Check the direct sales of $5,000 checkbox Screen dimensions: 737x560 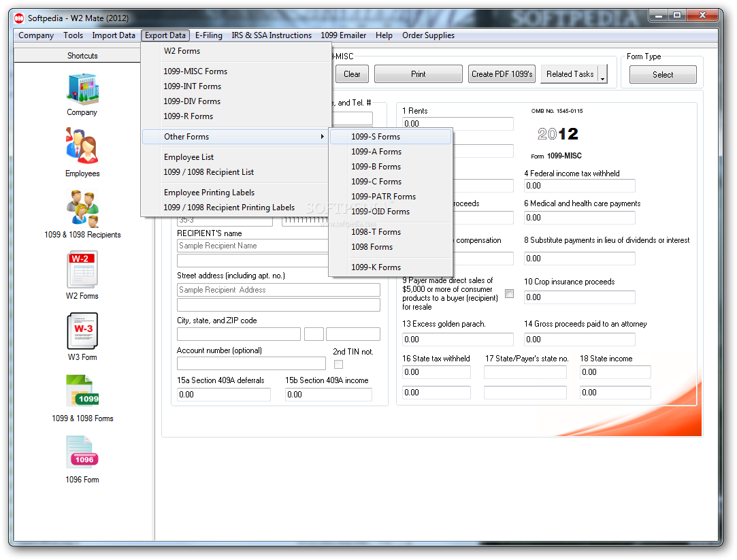coord(510,294)
